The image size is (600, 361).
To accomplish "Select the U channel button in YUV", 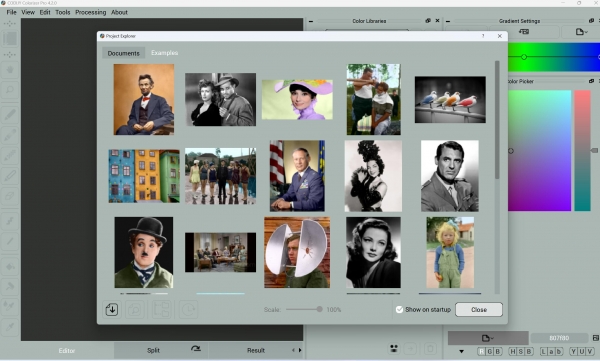I will click(582, 351).
